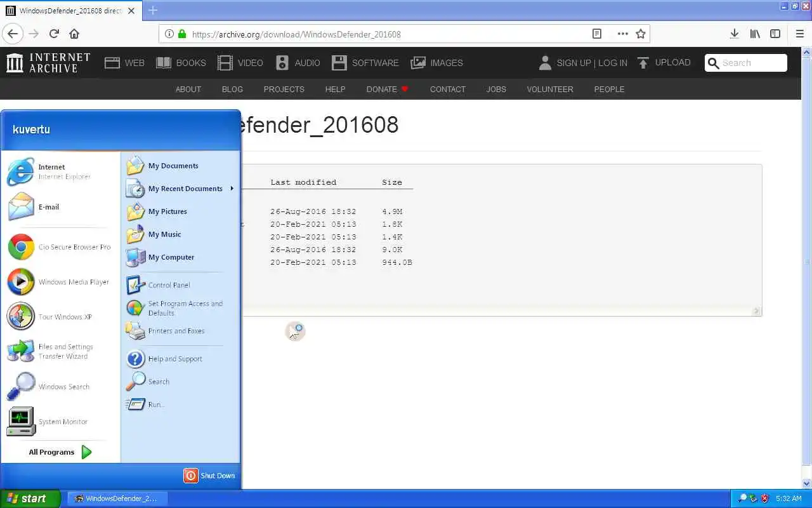Go to browser home page
This screenshot has height=508, width=812.
click(74, 34)
